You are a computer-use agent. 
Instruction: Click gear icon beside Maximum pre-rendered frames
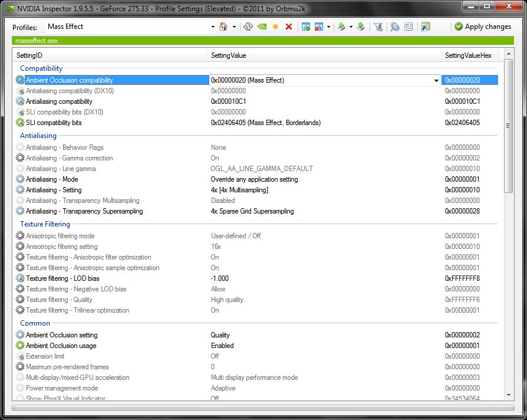[20, 366]
